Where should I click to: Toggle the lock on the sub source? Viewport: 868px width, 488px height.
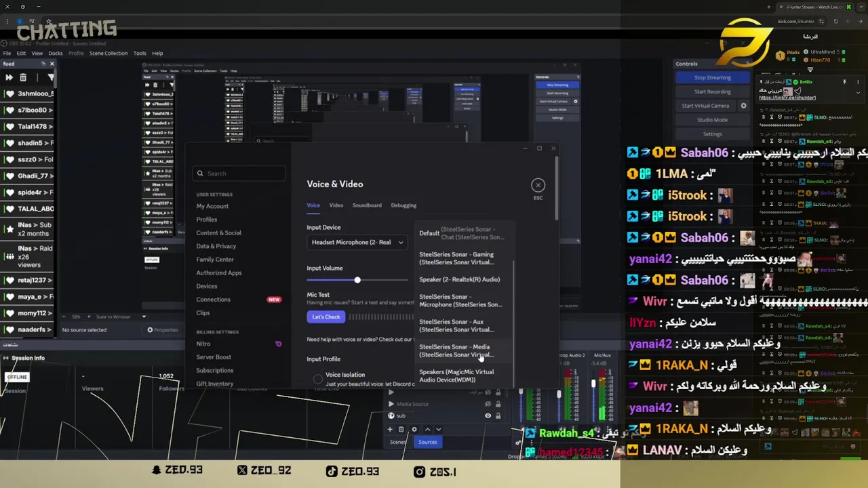tap(498, 415)
